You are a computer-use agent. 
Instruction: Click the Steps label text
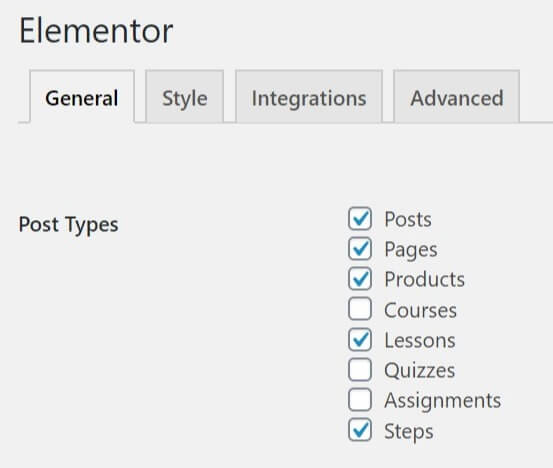click(x=409, y=432)
